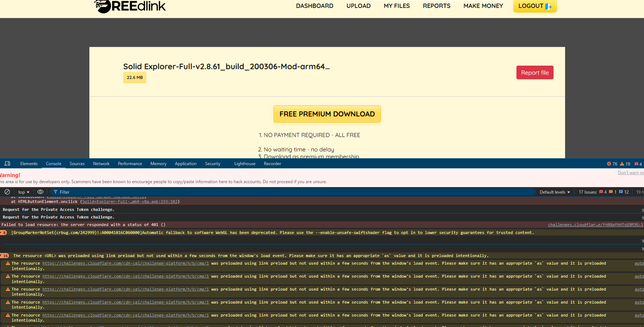Image resolution: width=644 pixels, height=327 pixels.
Task: Click the orange breaking-change issue icon showing 1
Action: 611,192
